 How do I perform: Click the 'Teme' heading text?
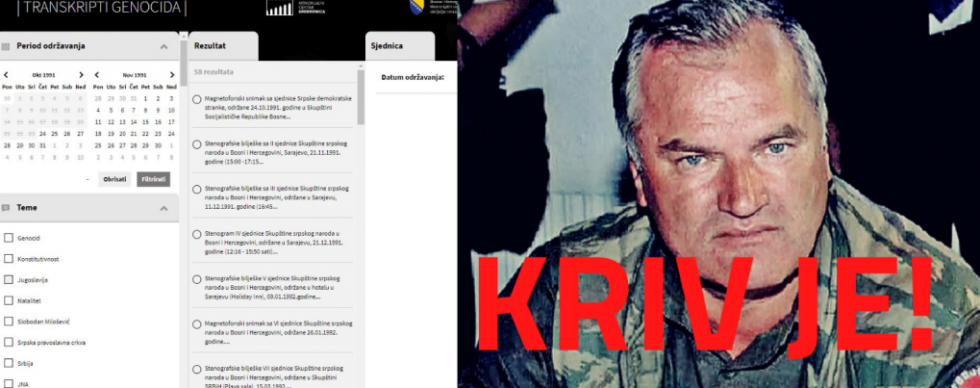coord(27,208)
